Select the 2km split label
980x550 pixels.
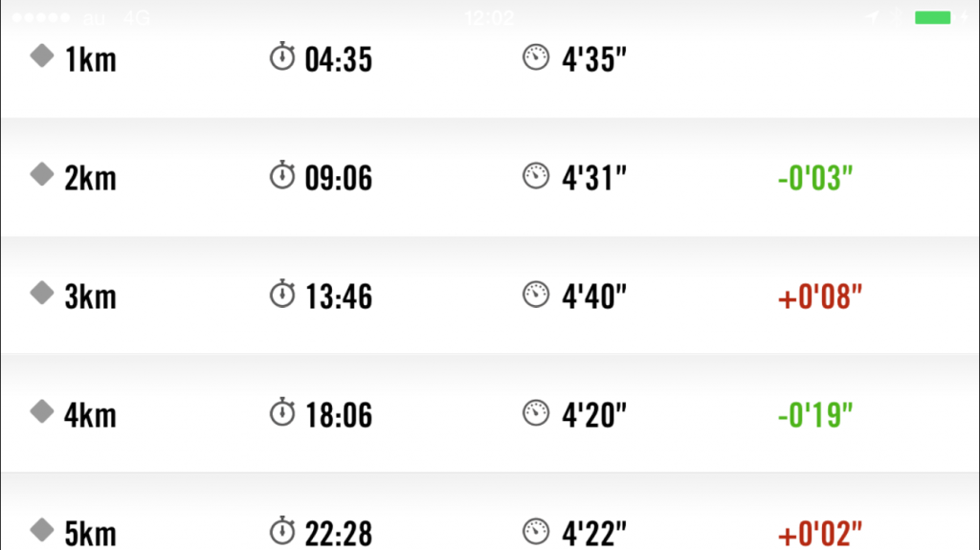click(91, 178)
